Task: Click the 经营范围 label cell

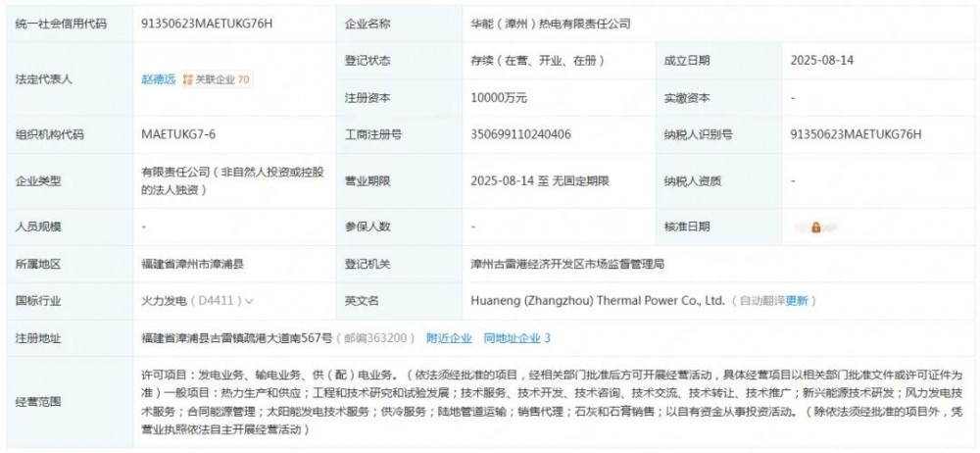Action: pos(70,402)
